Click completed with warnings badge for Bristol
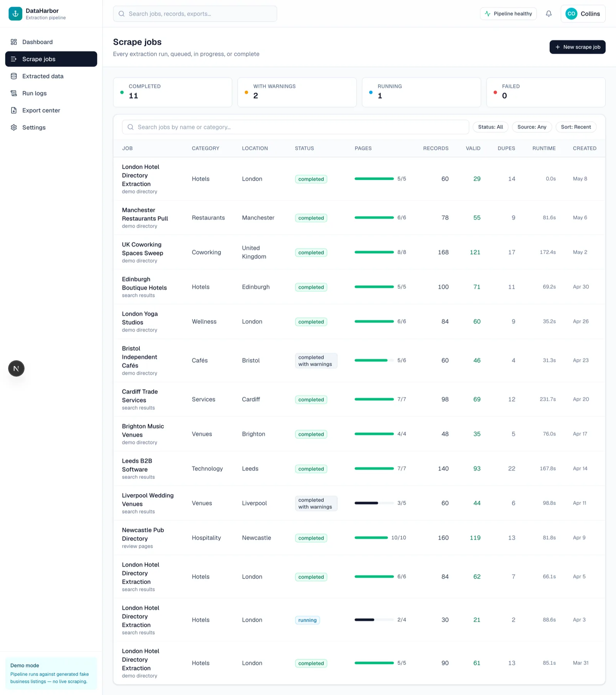Viewport: 616px width, 695px height. 316,361
